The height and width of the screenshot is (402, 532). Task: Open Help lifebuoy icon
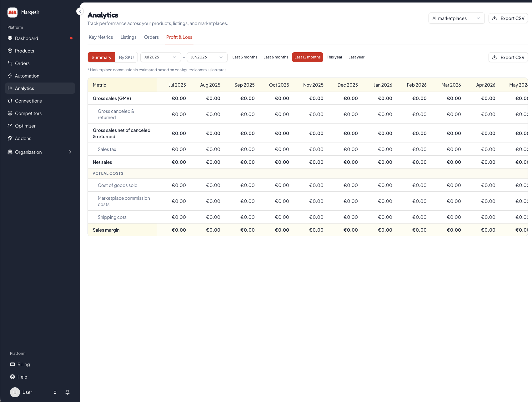(13, 377)
